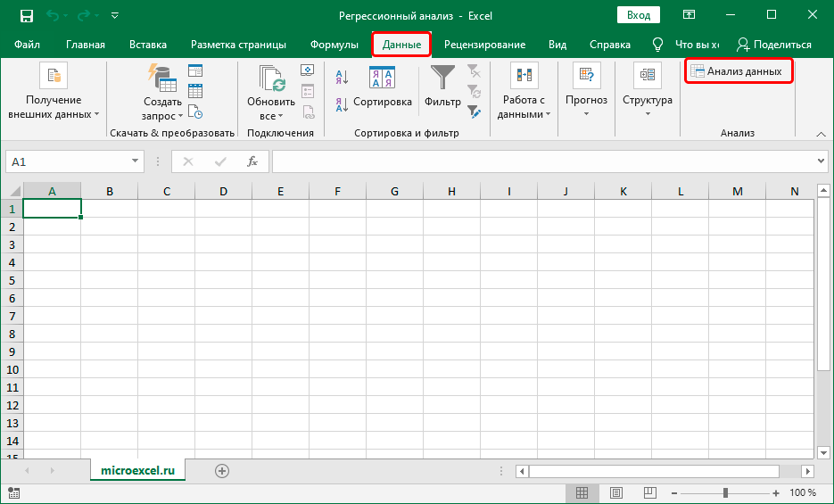Click Sort Z to A descending icon
The width and height of the screenshot is (834, 504).
(x=341, y=104)
